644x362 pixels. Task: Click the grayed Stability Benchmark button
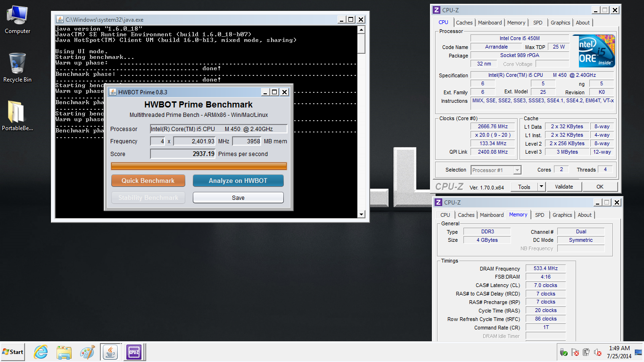(148, 197)
